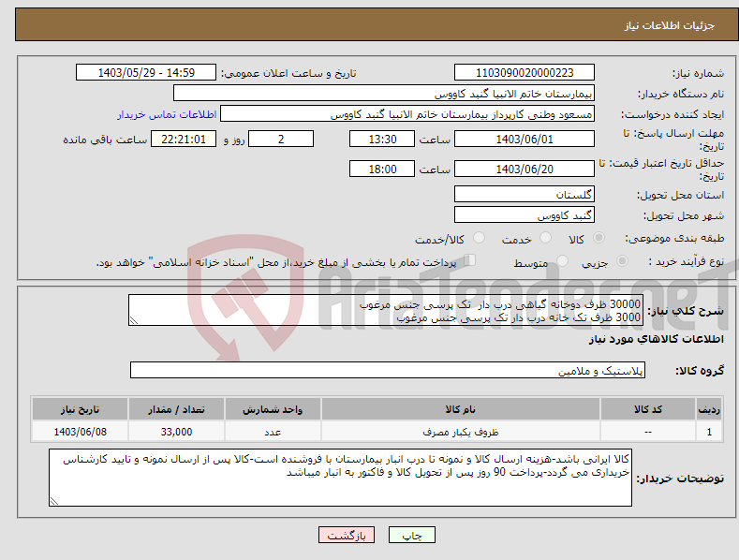Viewport: 739px width, 560px height.
Task: Click the need date cell 1403/06/08
Action: [x=80, y=432]
